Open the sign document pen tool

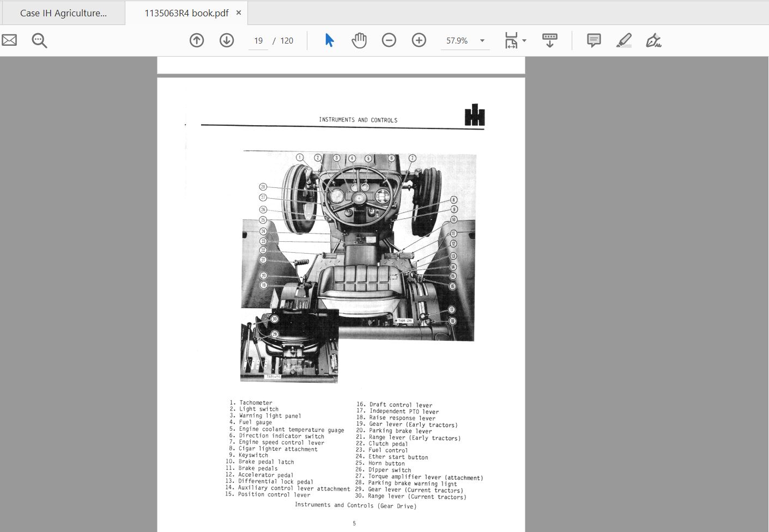pos(653,40)
